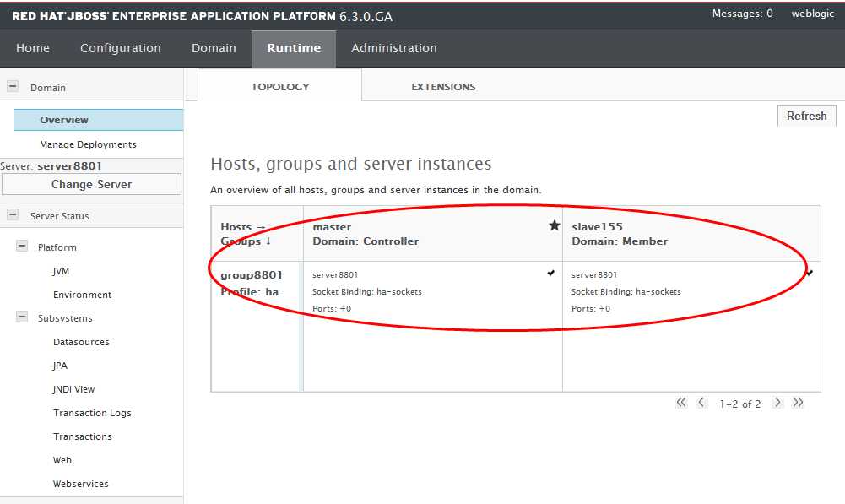Select server8801 under slave155 host
Viewport: 845px width, 504px height.
pyautogui.click(x=594, y=275)
